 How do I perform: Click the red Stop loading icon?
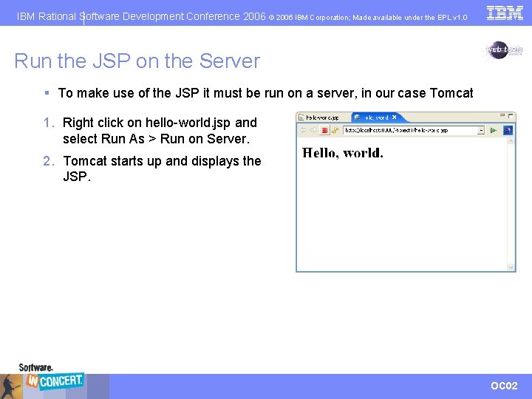point(324,130)
